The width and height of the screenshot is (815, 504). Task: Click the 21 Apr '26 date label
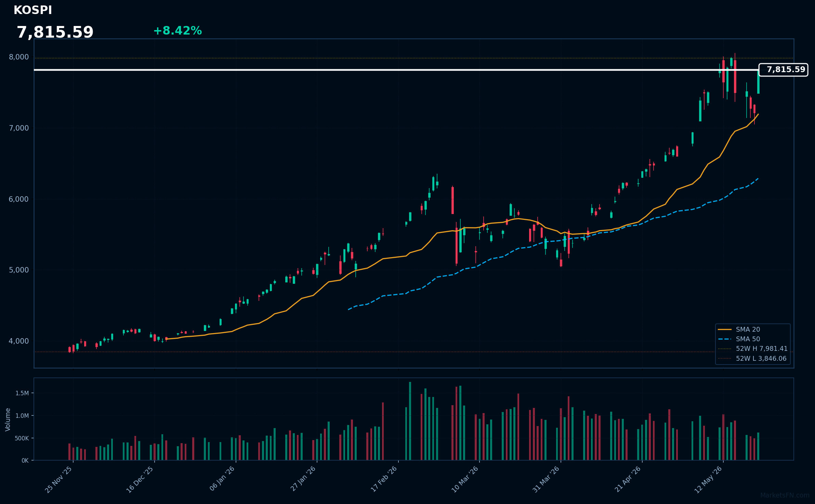pyautogui.click(x=628, y=479)
